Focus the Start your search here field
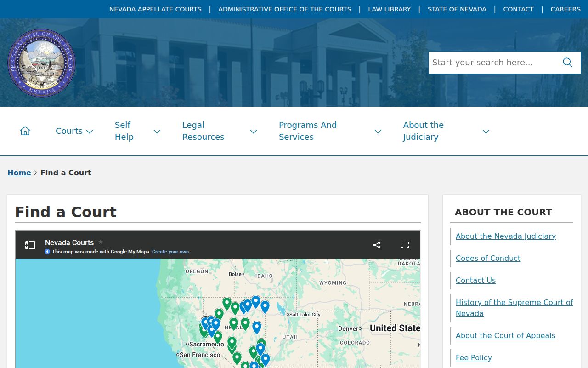 click(492, 63)
